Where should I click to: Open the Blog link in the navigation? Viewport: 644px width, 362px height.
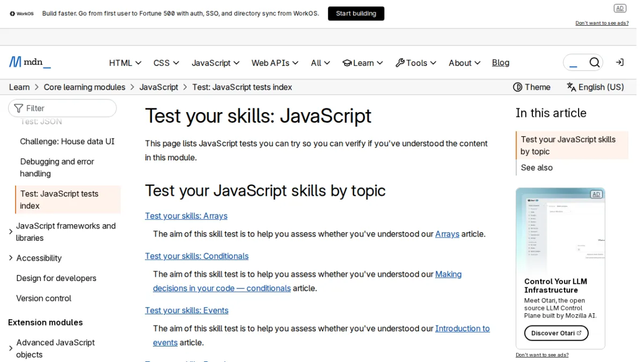tap(501, 63)
